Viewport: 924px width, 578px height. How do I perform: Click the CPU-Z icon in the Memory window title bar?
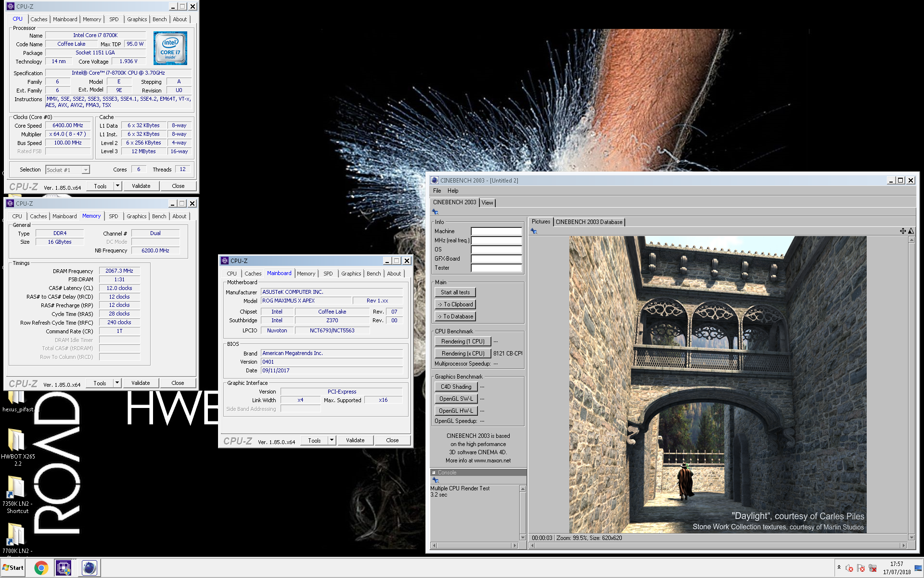[10, 203]
